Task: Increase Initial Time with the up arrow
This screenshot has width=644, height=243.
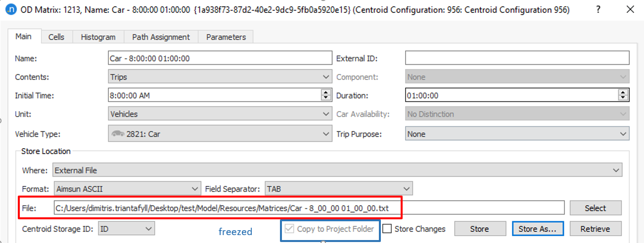Action: click(325, 93)
